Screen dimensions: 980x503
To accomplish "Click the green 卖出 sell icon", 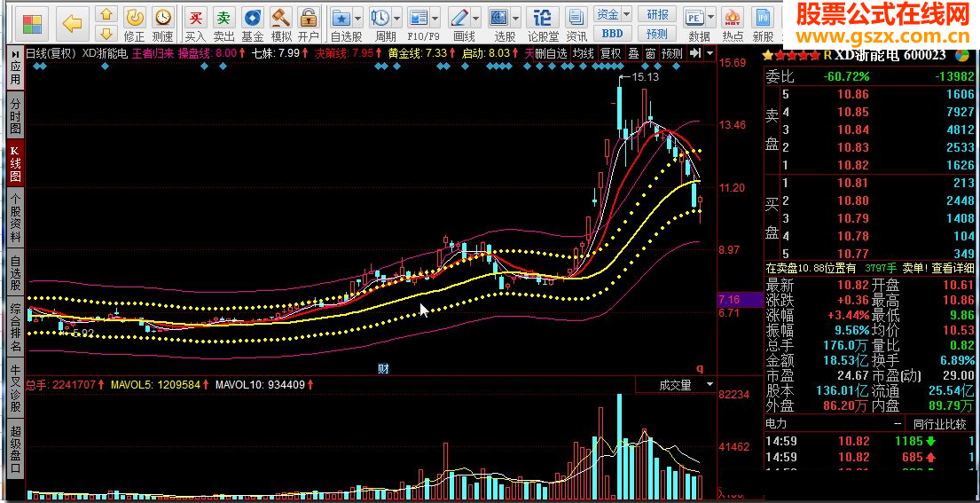I will [223, 18].
